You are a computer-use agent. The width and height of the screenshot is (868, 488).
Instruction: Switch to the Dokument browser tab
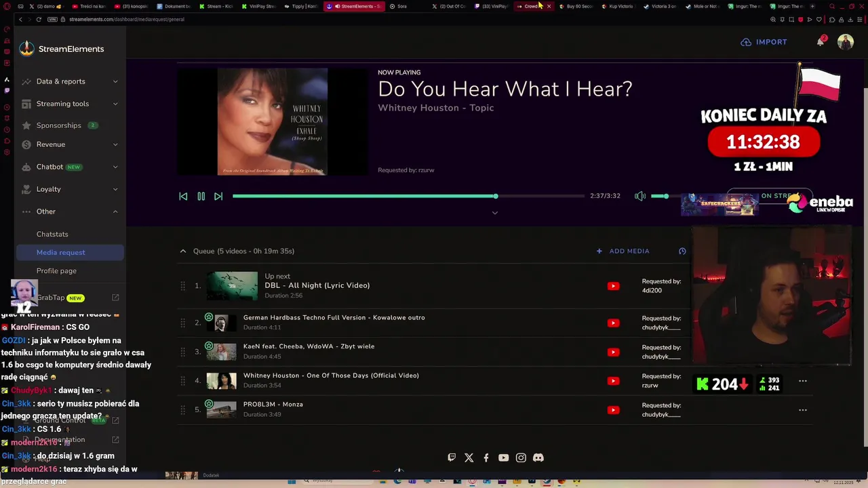coord(176,6)
